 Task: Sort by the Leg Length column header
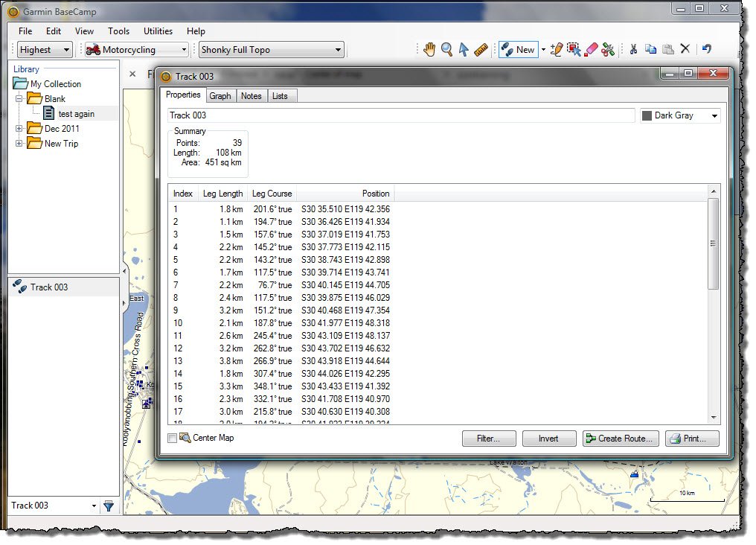coord(222,194)
